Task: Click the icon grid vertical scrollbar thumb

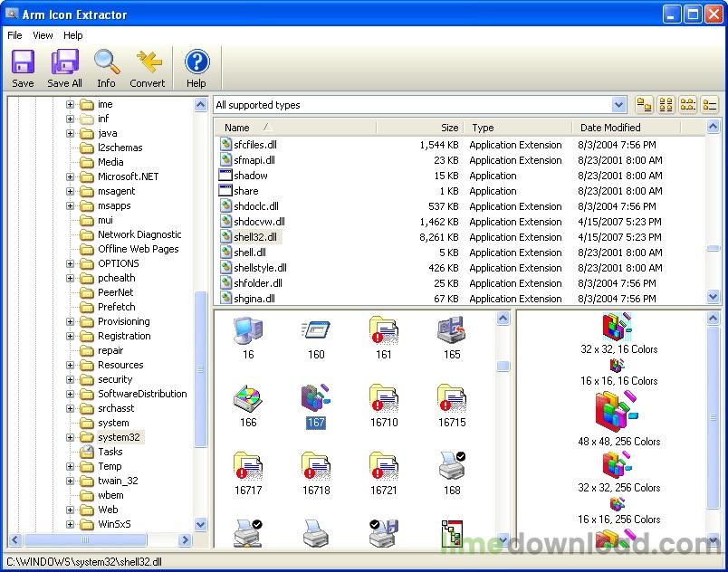Action: click(x=503, y=366)
